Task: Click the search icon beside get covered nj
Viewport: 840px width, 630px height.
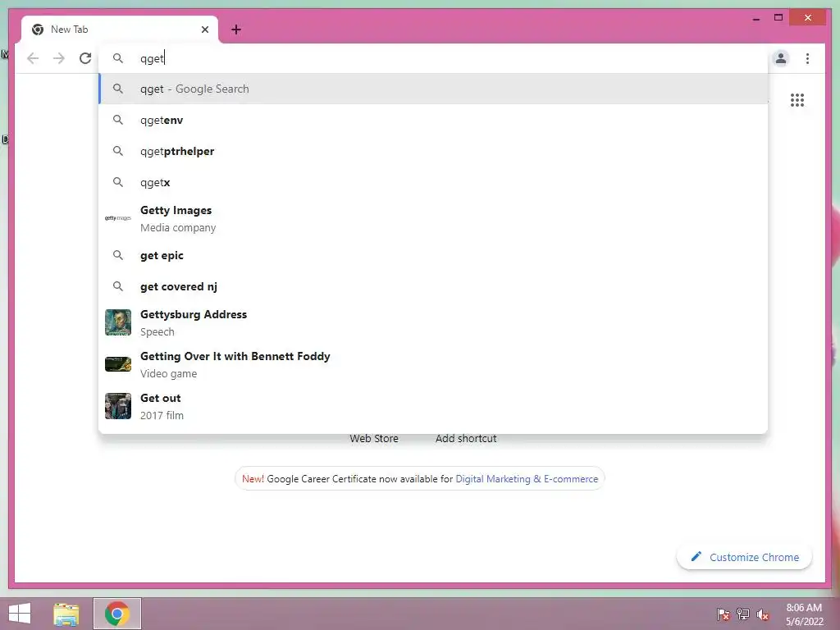Action: 118,286
